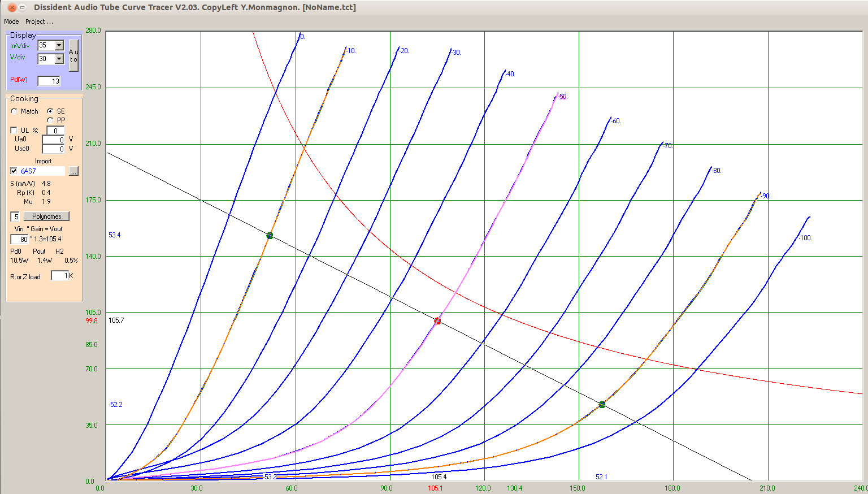Click the -80. curve label
Screen dimensions: 868x494
[716, 171]
